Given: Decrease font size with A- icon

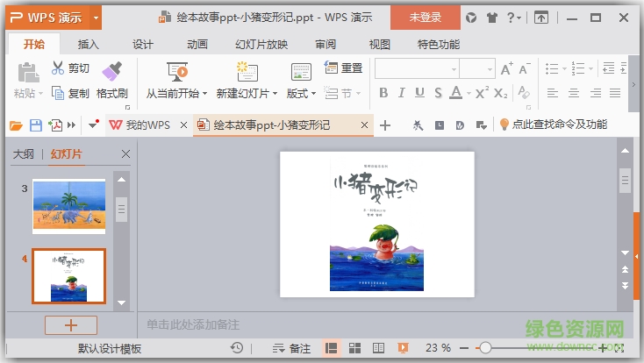Looking at the screenshot, I should tap(524, 68).
